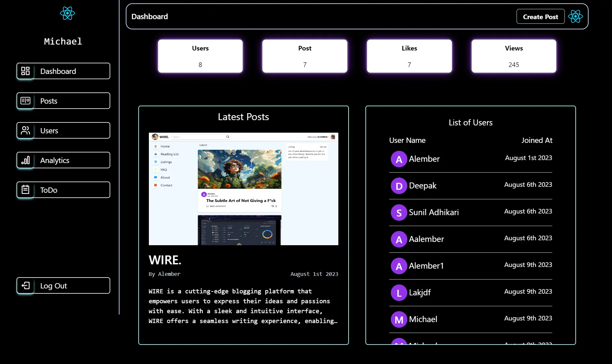Click Alember's join date August 1st 2023
This screenshot has width=612, height=364.
pos(528,158)
